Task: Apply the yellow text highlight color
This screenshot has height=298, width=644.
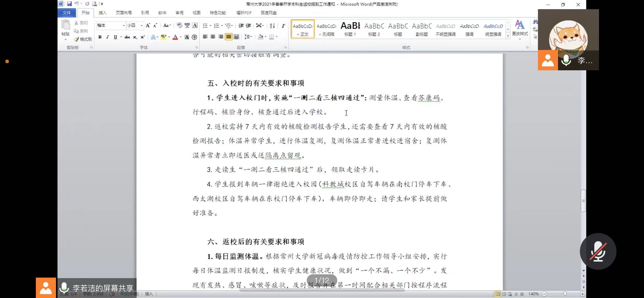Action: pos(163,37)
